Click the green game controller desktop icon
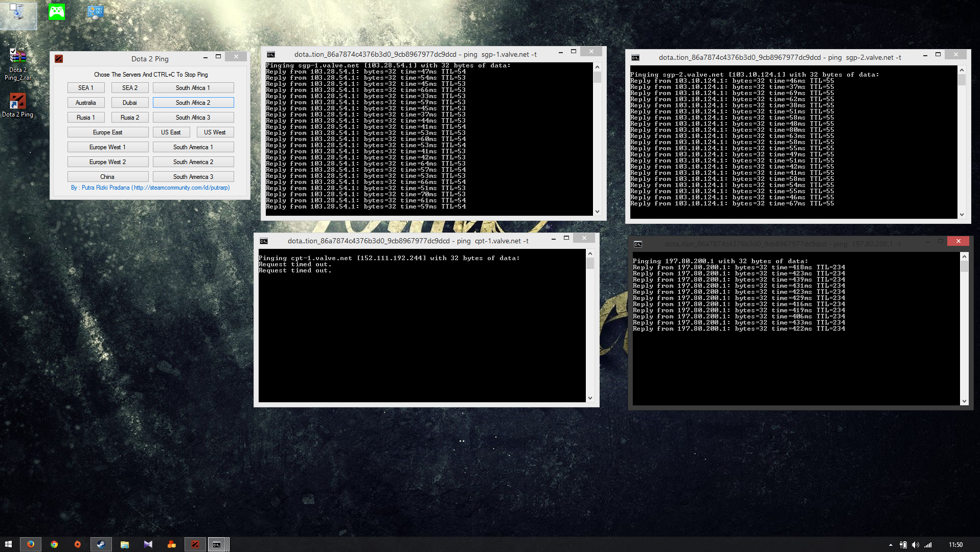 point(57,12)
